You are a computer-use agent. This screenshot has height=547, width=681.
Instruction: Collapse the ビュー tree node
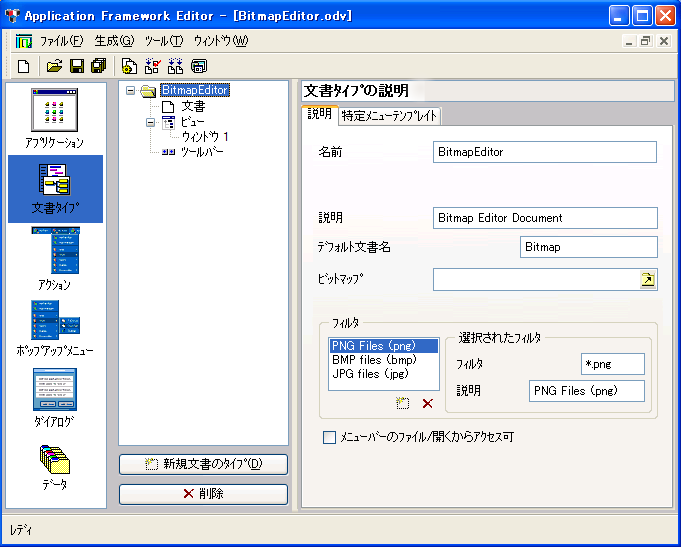151,122
